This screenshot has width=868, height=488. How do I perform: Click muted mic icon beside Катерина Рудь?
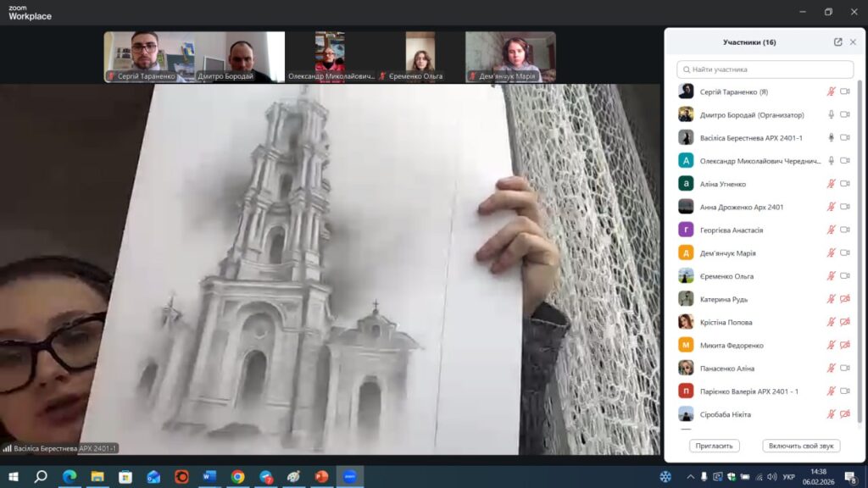[832, 299]
